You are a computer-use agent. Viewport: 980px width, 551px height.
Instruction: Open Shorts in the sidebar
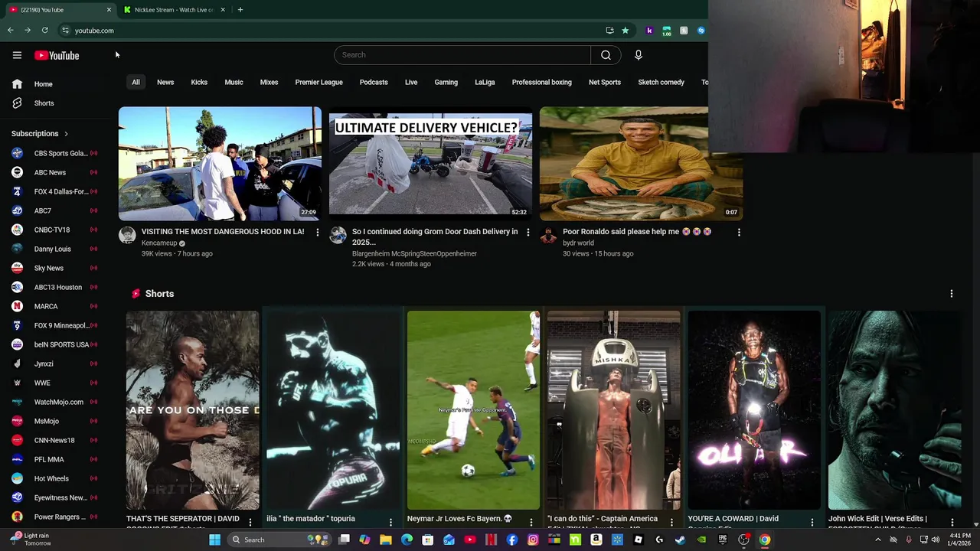coord(54,103)
